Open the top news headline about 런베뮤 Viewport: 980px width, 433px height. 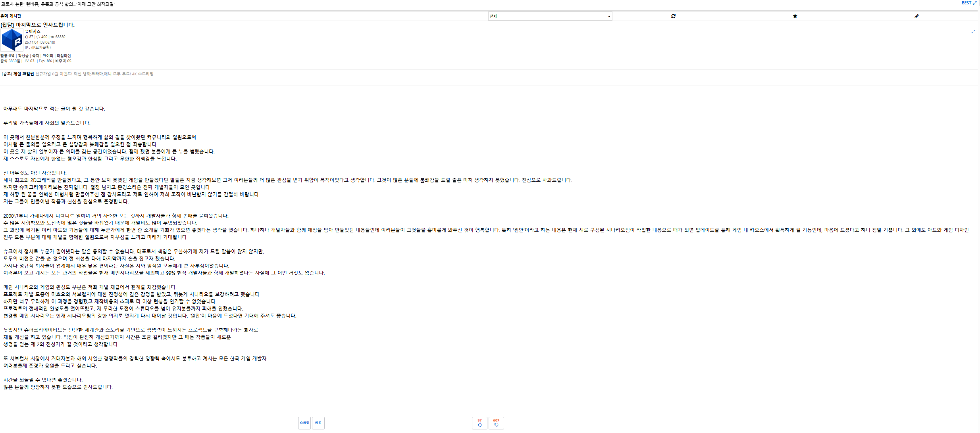pyautogui.click(x=58, y=4)
